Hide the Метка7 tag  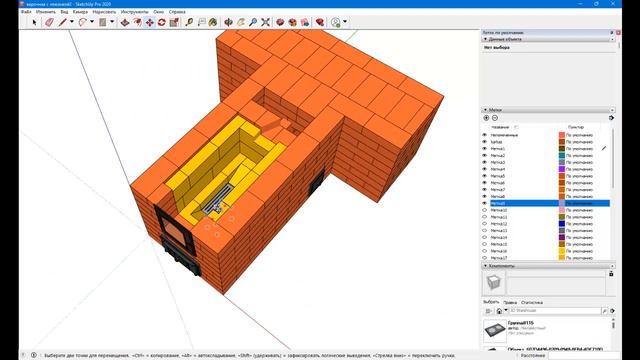tap(485, 189)
